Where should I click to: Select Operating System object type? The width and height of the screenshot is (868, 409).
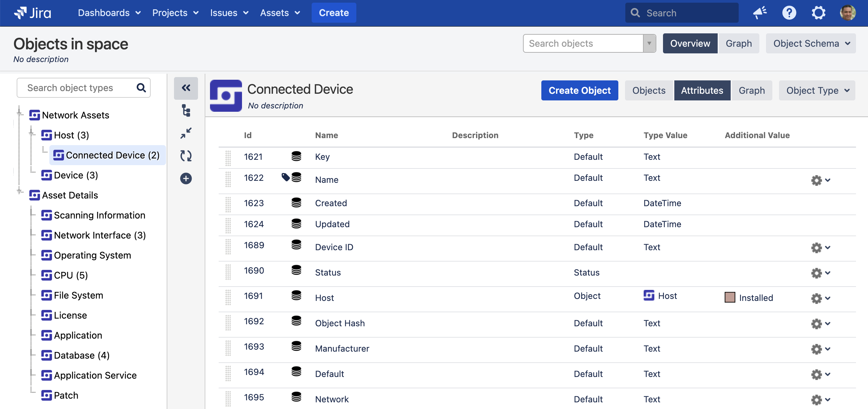pyautogui.click(x=86, y=255)
